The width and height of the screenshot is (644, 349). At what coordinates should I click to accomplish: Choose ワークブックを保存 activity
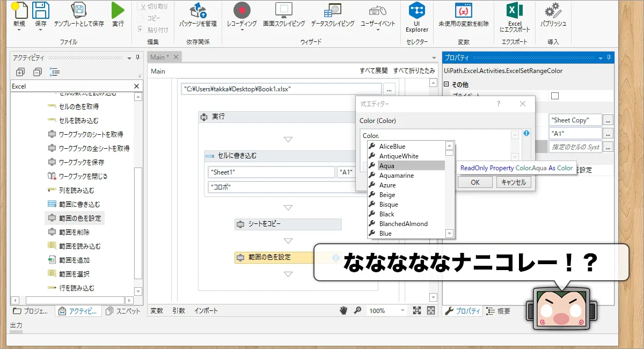(x=76, y=162)
